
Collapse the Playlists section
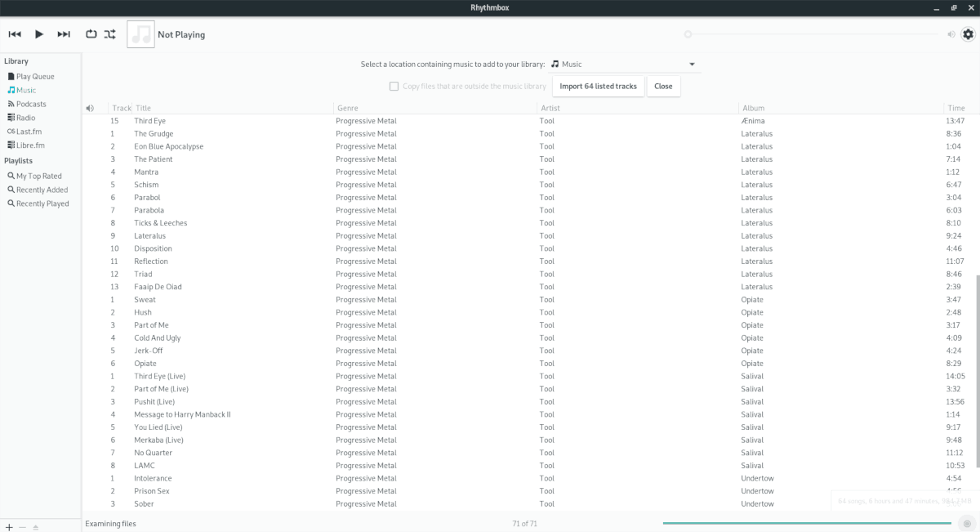pos(18,160)
